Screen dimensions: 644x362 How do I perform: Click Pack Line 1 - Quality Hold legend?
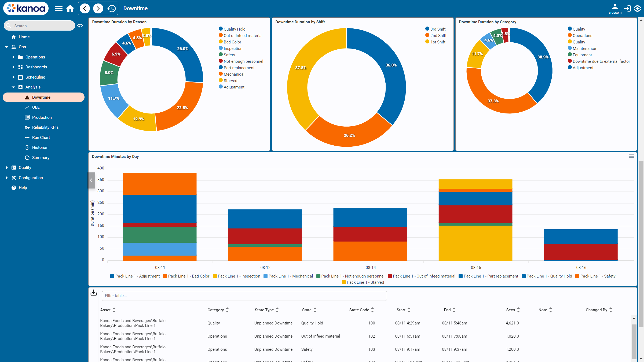pyautogui.click(x=547, y=276)
